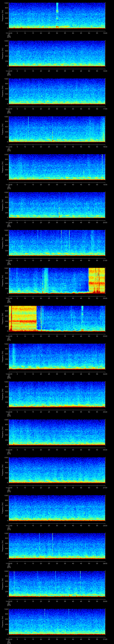Click the 14:22:00 start time label

pyautogui.click(x=9, y=336)
